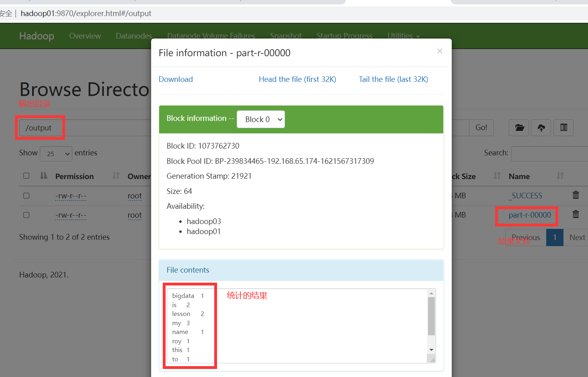The height and width of the screenshot is (377, 588).
Task: Open the Show 25 entries dropdown
Action: pos(56,154)
